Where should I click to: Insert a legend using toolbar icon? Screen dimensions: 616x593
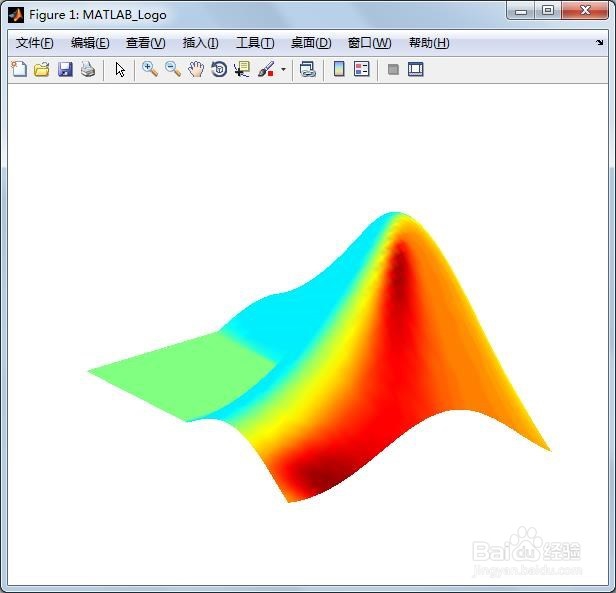click(x=362, y=69)
